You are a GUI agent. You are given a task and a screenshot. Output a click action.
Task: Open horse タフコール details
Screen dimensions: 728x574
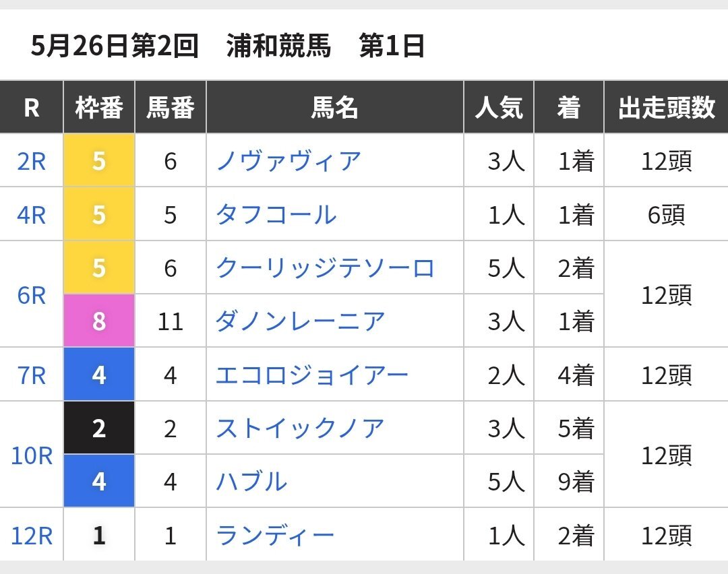point(276,215)
